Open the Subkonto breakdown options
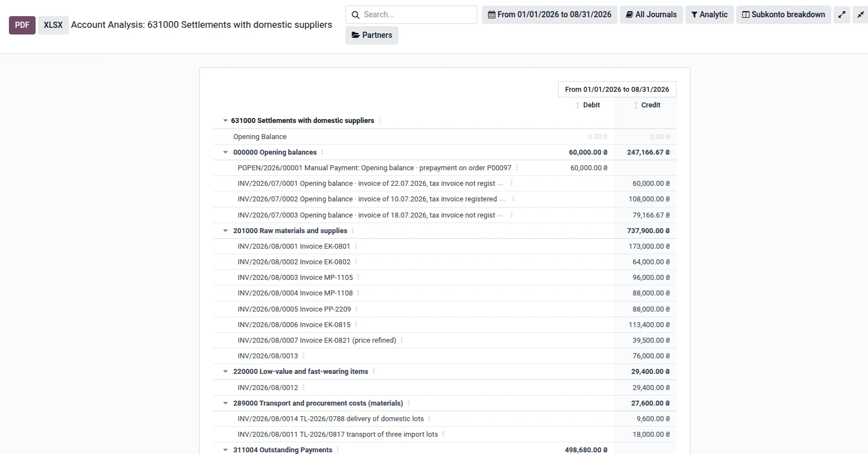The width and height of the screenshot is (868, 454). (x=783, y=14)
